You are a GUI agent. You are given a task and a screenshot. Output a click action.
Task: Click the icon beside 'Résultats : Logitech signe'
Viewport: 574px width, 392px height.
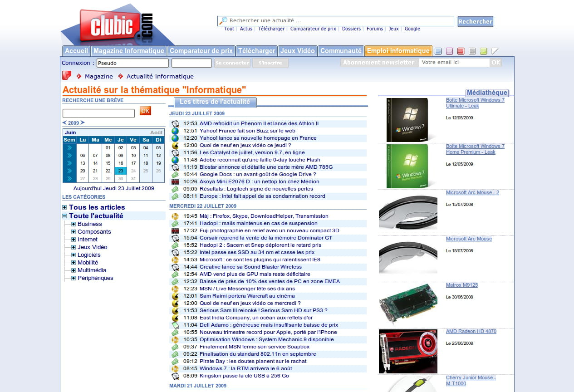click(175, 189)
